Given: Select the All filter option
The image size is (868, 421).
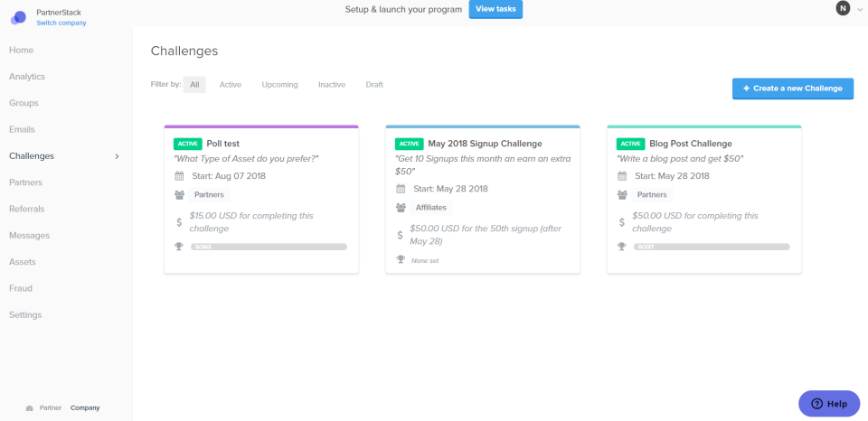Looking at the screenshot, I should coord(194,85).
